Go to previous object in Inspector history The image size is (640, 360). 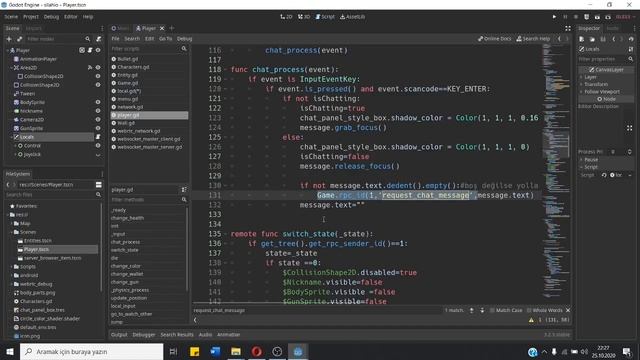(613, 39)
